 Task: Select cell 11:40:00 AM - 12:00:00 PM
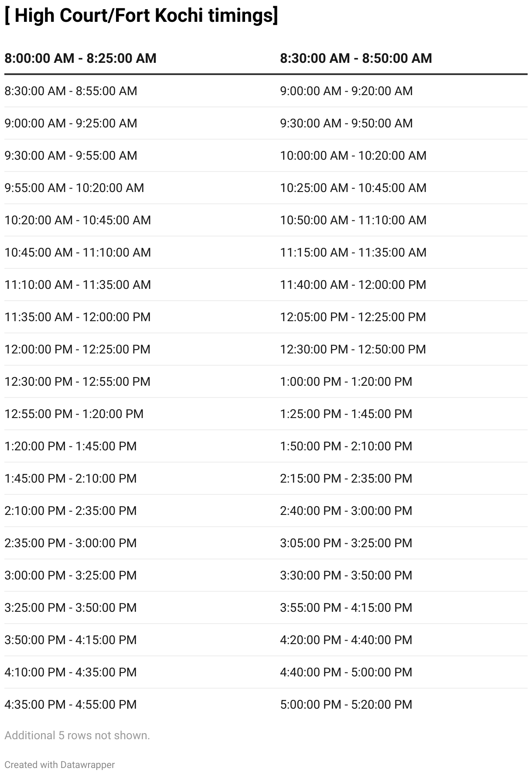[x=353, y=285]
